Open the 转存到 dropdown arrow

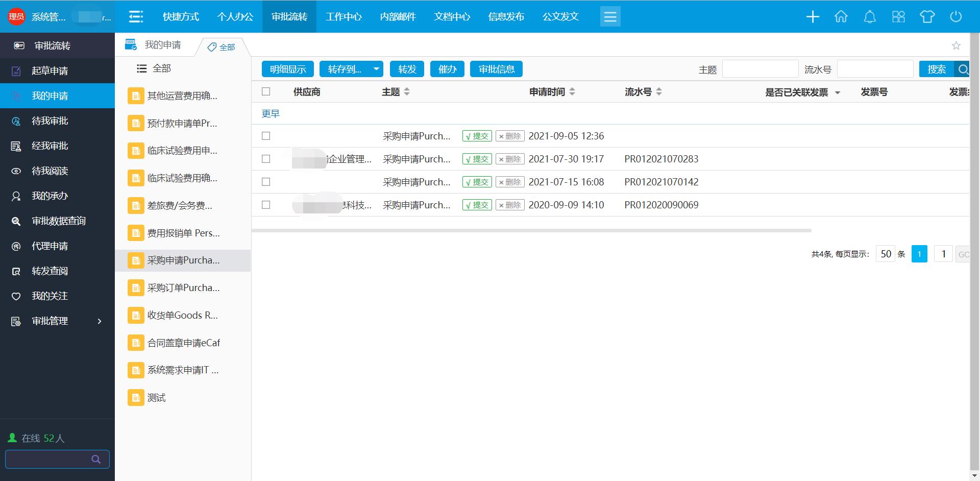(x=376, y=69)
